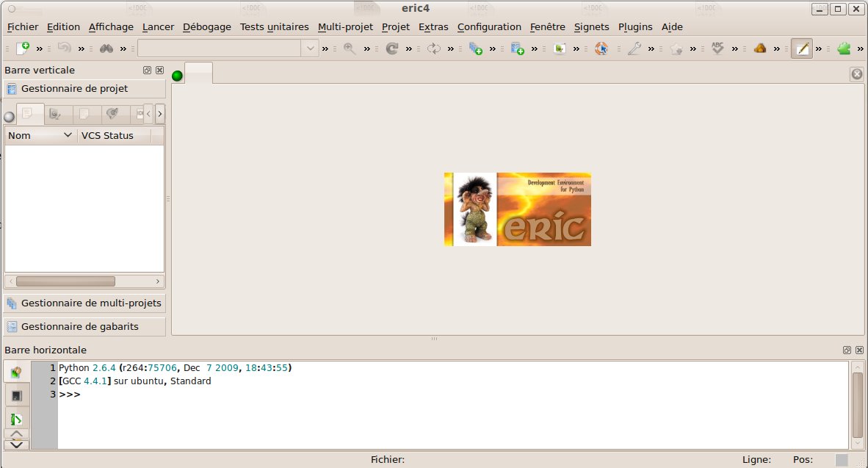Select the fourth project browser tab icon
The image size is (868, 468).
click(116, 114)
